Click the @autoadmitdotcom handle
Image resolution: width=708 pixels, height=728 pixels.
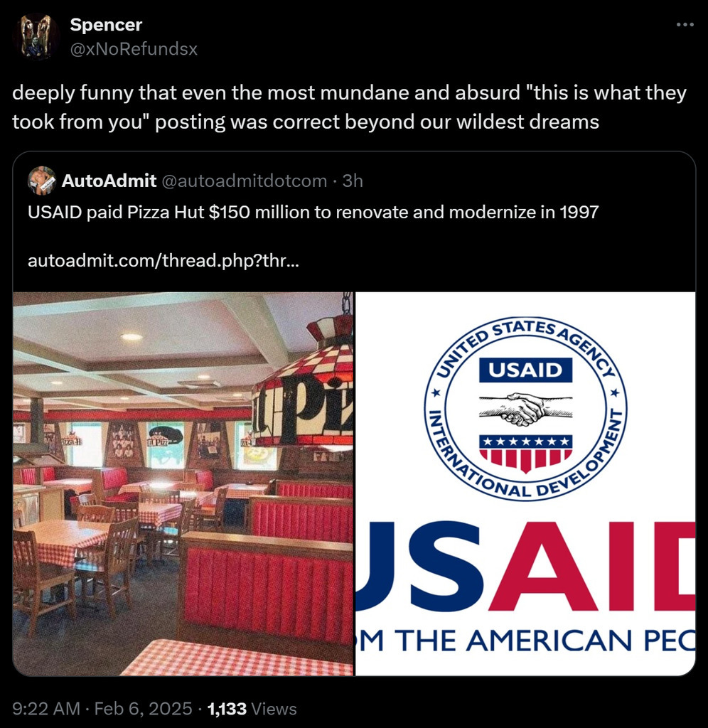[x=244, y=181]
